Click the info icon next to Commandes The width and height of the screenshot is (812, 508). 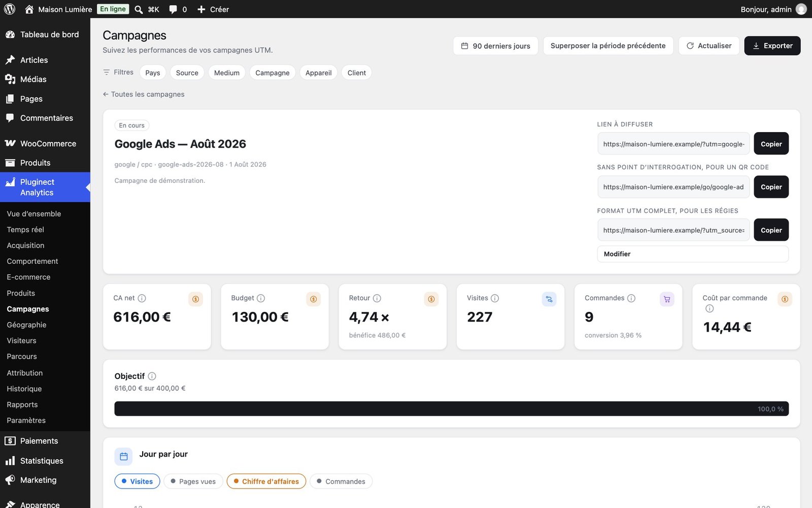click(x=631, y=298)
